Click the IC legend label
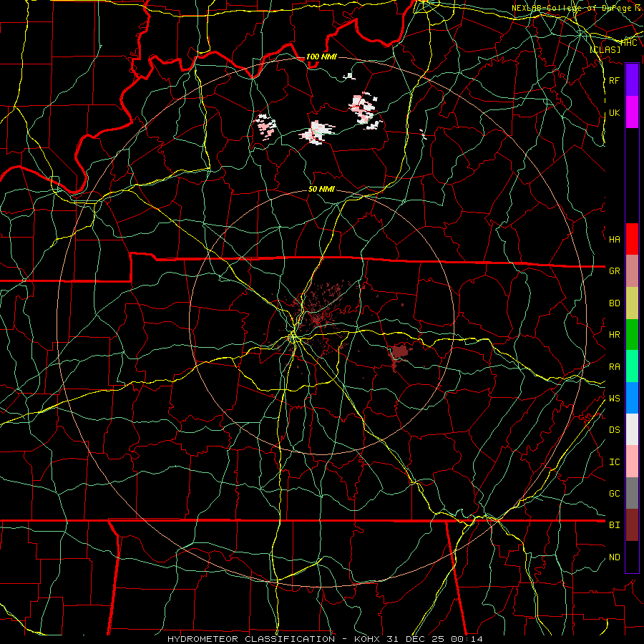 [x=614, y=462]
